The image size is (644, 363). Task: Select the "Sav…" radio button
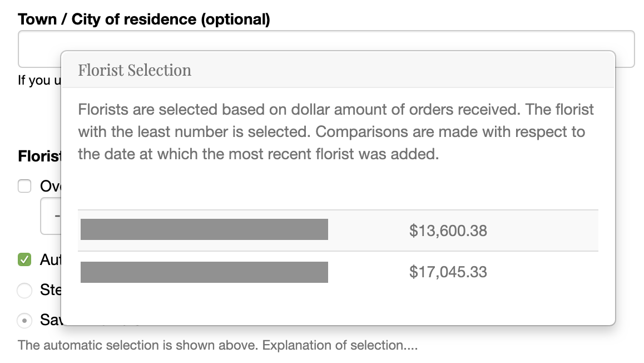click(x=24, y=320)
